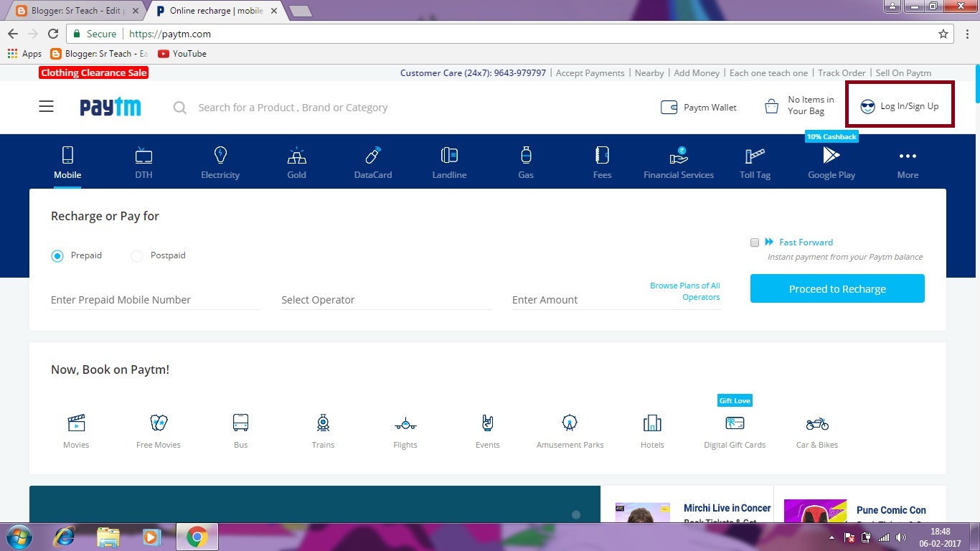
Task: Click the Electricity bill payment icon
Action: pyautogui.click(x=220, y=161)
